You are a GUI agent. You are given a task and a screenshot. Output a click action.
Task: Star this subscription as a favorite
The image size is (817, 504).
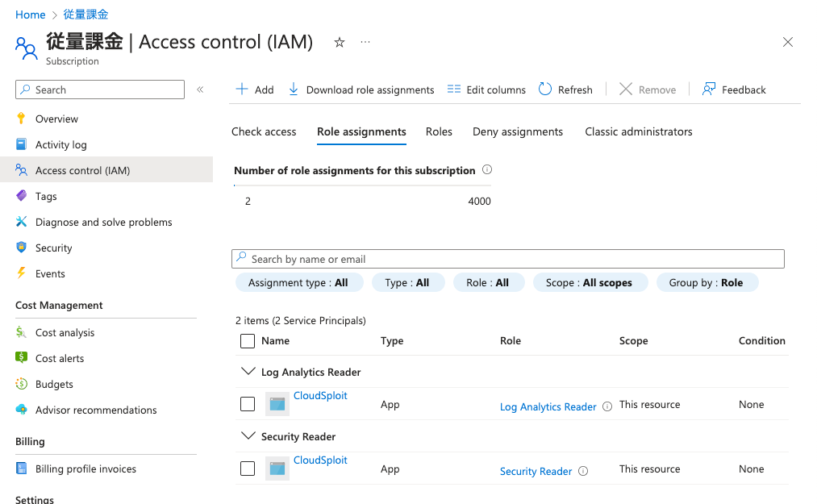tap(340, 42)
